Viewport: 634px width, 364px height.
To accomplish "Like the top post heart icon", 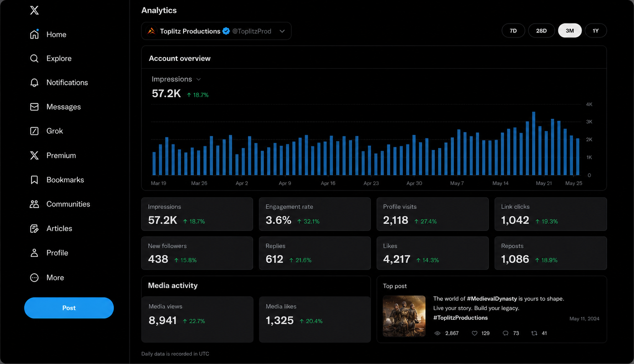I will point(475,333).
